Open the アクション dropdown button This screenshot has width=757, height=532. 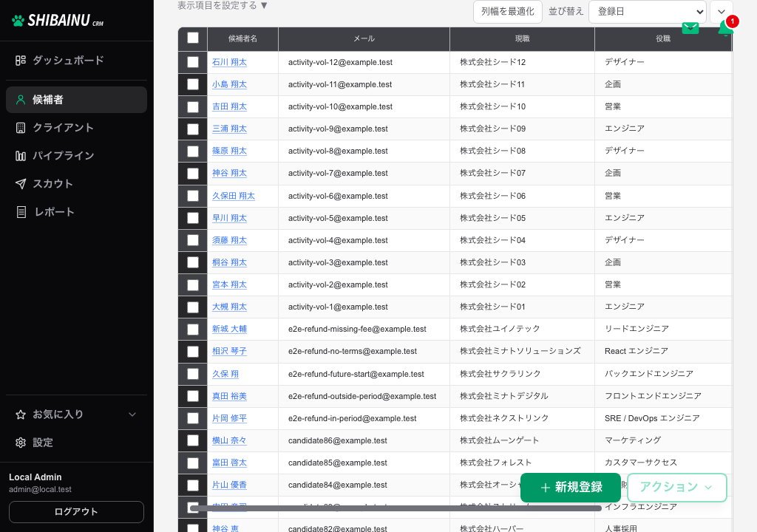click(677, 487)
